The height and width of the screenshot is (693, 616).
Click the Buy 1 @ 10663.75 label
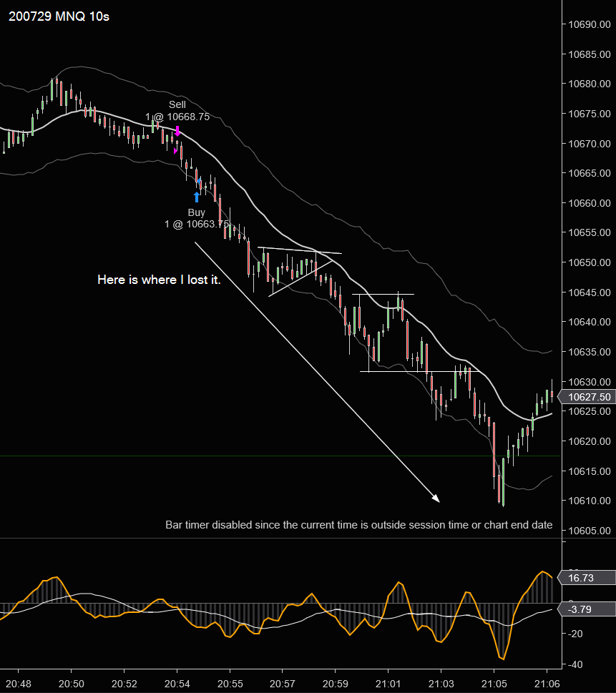click(197, 218)
